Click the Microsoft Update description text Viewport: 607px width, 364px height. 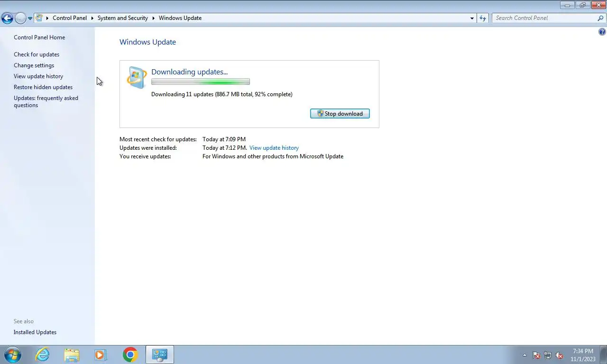coord(273,156)
